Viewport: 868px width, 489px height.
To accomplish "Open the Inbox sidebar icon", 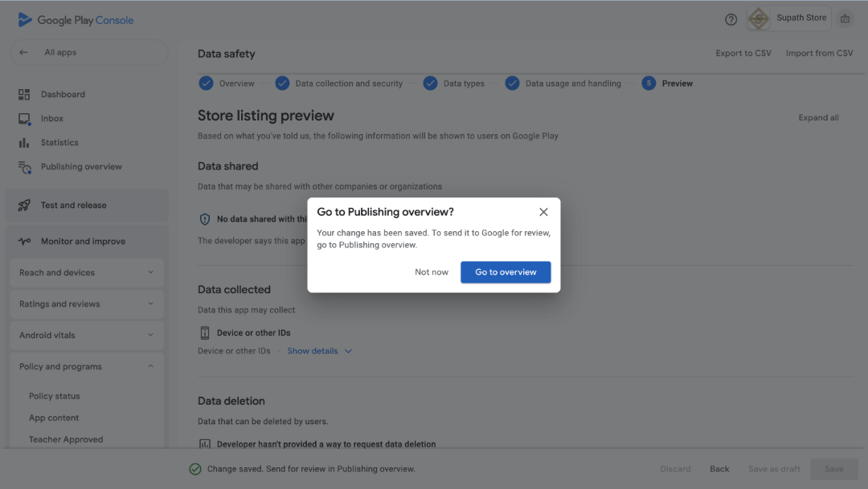I will (24, 119).
